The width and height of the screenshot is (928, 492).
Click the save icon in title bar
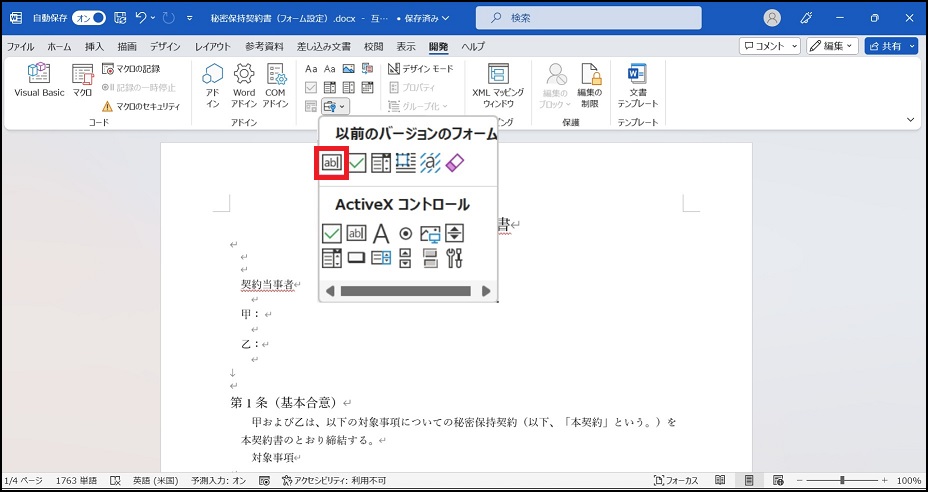coord(120,18)
